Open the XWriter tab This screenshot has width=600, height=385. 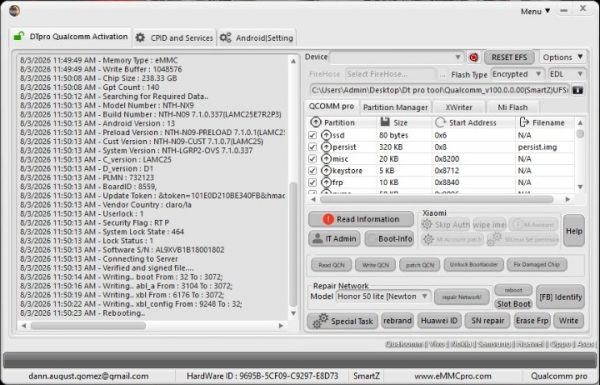(x=459, y=108)
